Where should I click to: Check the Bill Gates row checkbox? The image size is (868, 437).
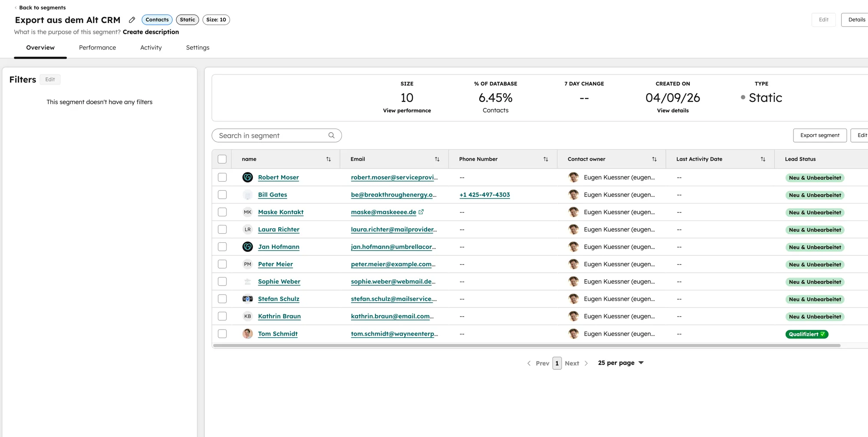point(222,194)
